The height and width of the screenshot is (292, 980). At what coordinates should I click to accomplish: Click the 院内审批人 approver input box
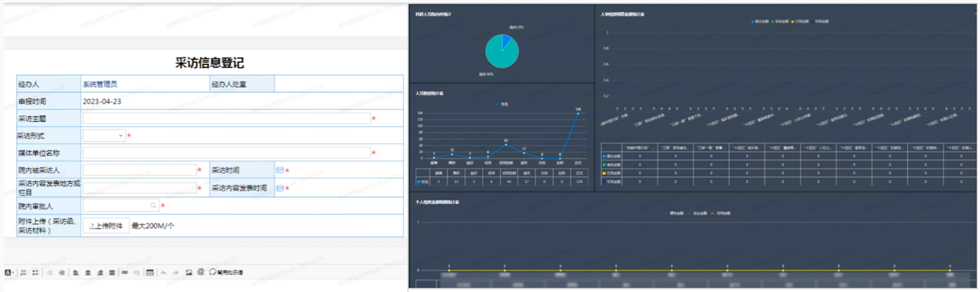click(x=121, y=206)
